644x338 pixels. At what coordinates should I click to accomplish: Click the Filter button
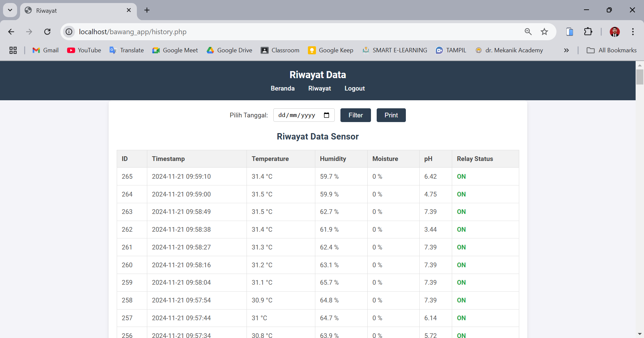(x=356, y=115)
